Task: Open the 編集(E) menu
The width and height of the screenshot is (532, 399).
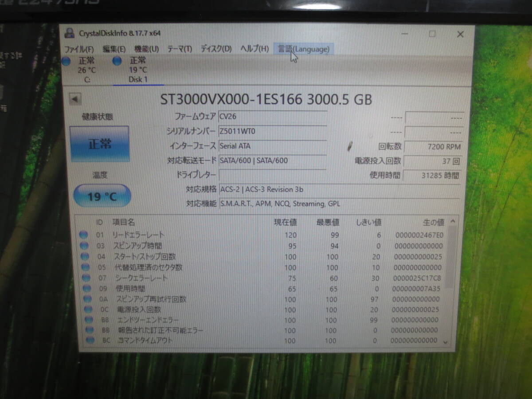Action: tap(114, 49)
